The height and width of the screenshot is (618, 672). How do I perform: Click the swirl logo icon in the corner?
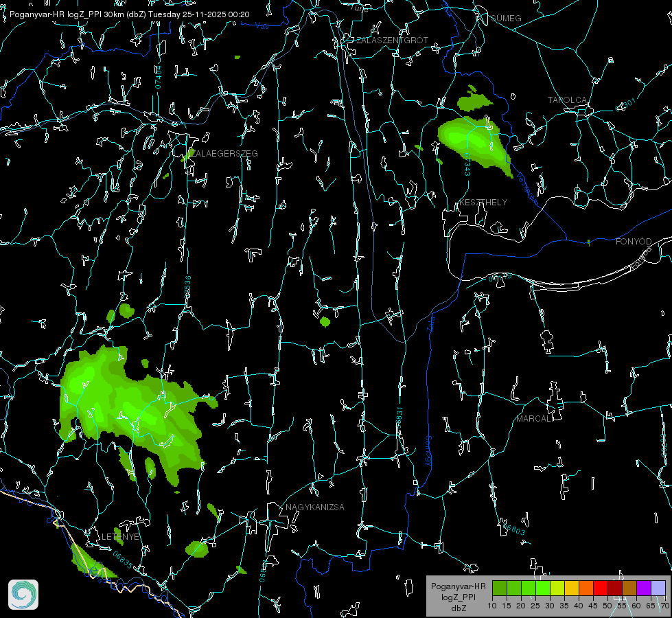[23, 595]
